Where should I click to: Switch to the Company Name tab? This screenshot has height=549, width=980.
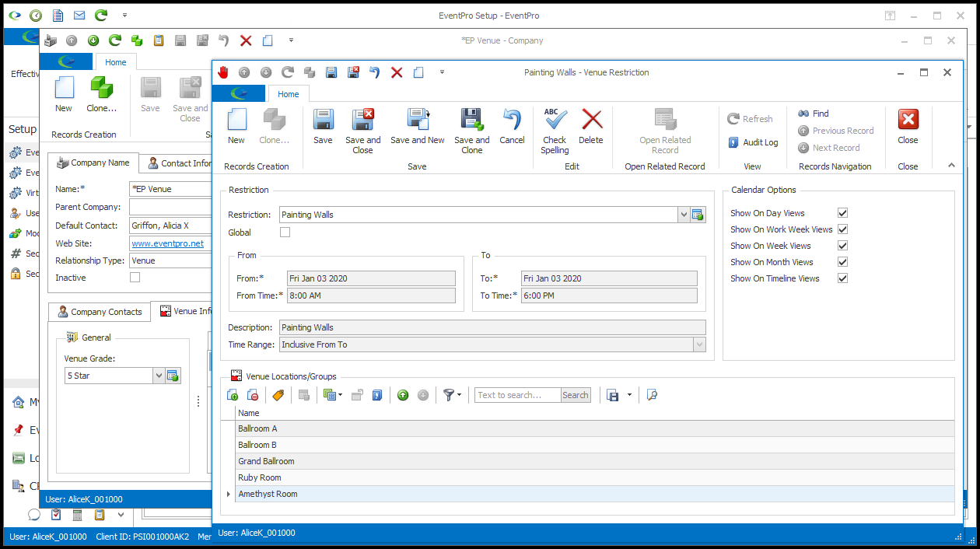[93, 163]
